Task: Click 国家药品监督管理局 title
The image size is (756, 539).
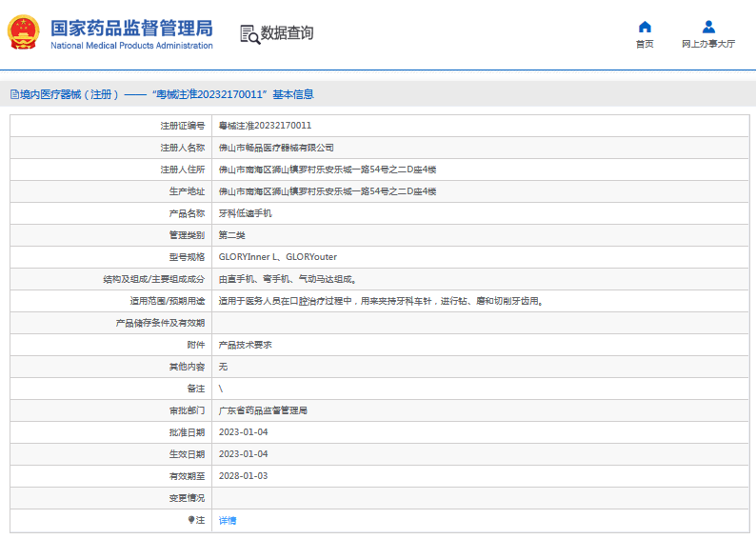Action: click(x=131, y=28)
